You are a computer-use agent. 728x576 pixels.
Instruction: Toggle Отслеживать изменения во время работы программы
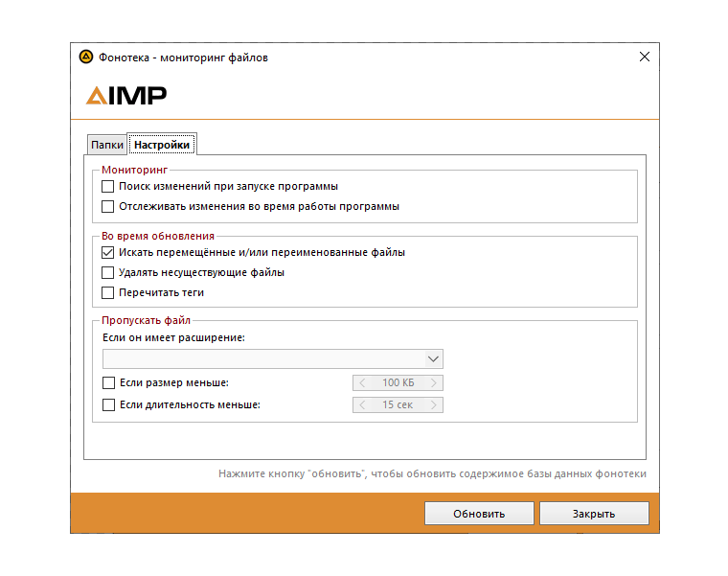click(108, 206)
